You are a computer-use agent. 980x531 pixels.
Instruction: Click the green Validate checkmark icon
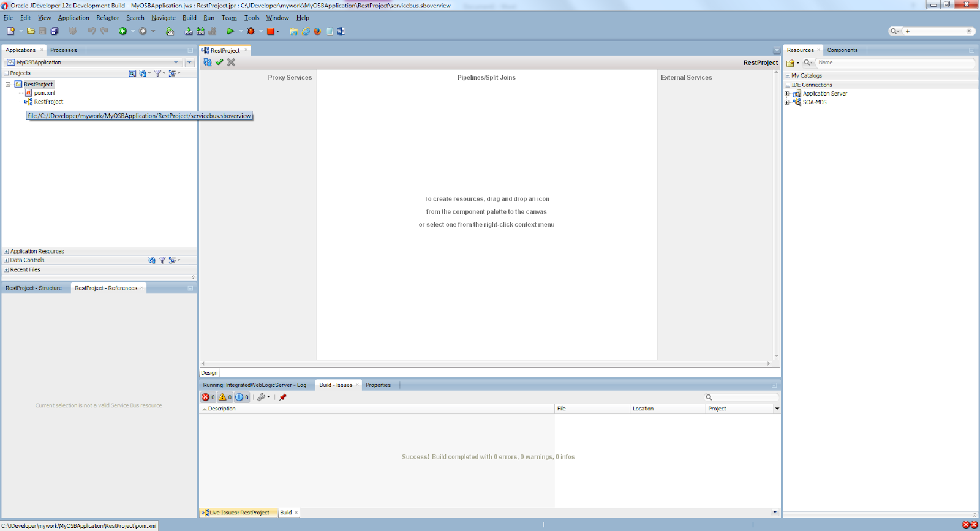(219, 62)
